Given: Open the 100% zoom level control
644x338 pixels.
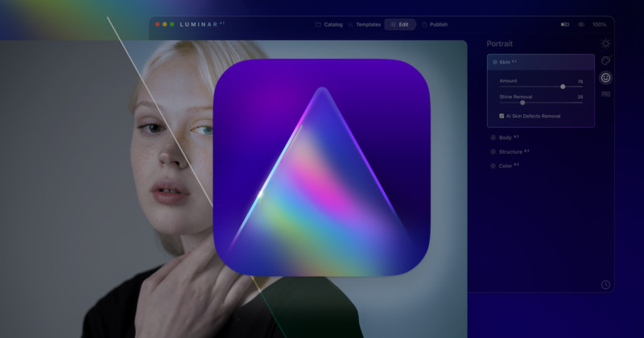Looking at the screenshot, I should (599, 25).
